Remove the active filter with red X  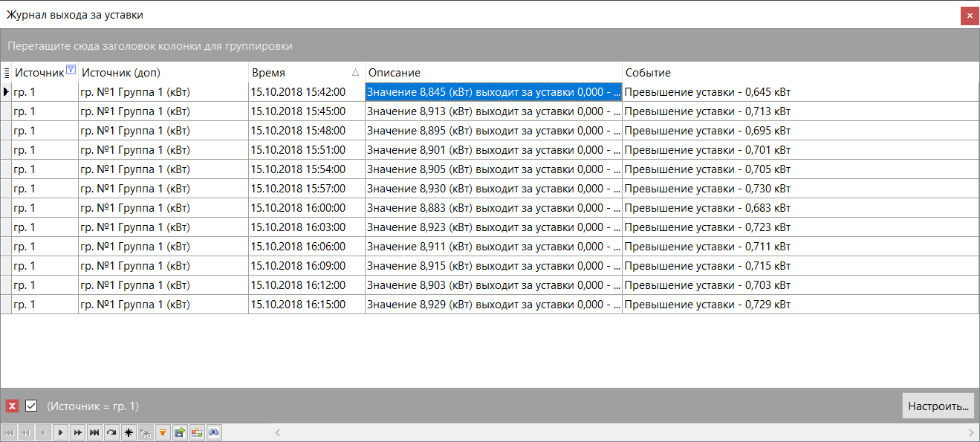[11, 406]
